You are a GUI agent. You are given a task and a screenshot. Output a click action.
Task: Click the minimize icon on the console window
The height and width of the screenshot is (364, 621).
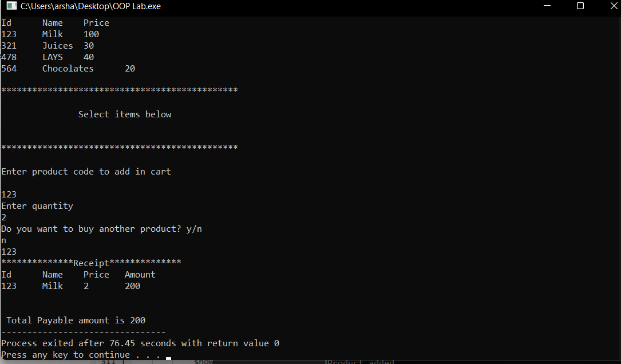point(547,6)
